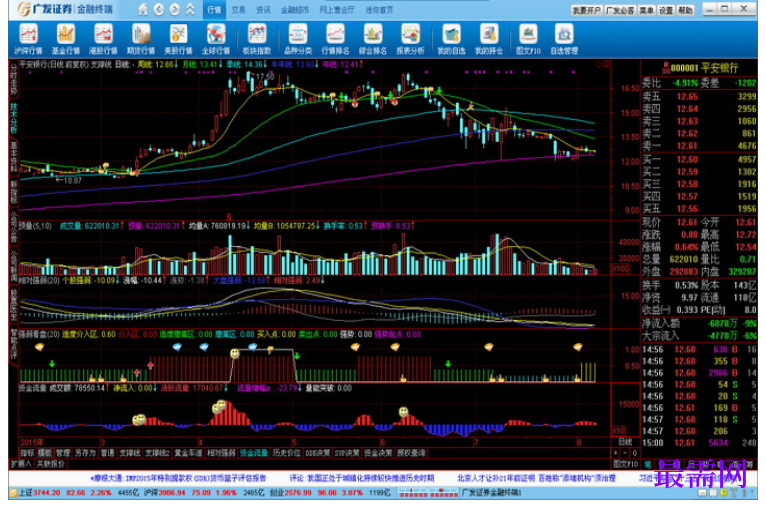
Task: Open 港股行情 Hong Kong stocks icon
Action: 103,39
